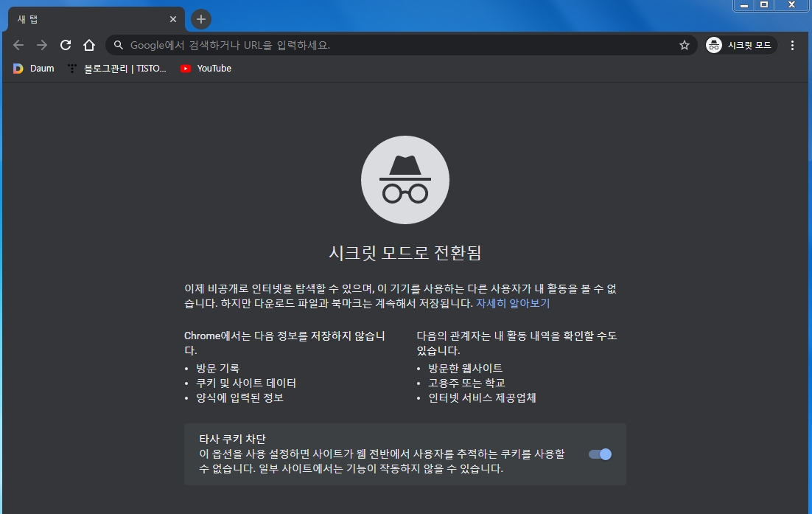Click the address bar search field
The width and height of the screenshot is (812, 514).
click(x=402, y=45)
